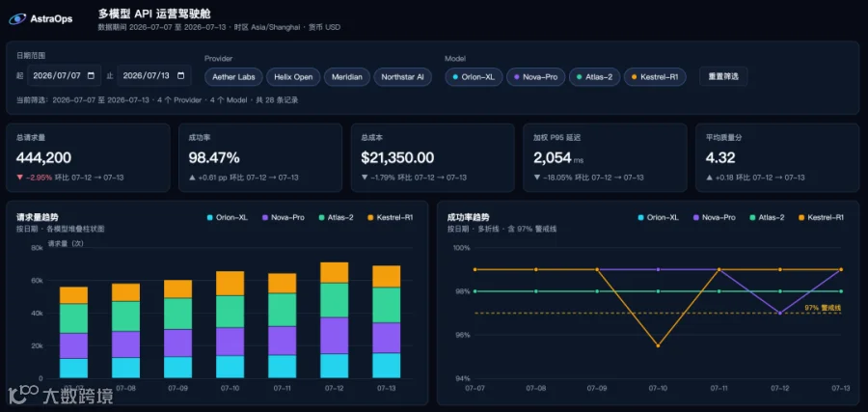Hide Orion-XL in request volume chart legend
This screenshot has width=868, height=412.
click(x=227, y=218)
